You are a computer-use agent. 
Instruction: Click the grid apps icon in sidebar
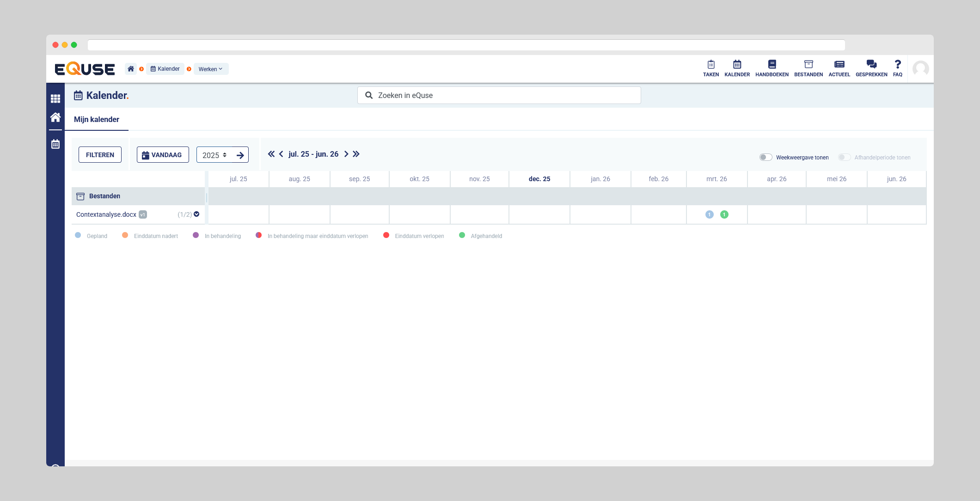tap(55, 98)
